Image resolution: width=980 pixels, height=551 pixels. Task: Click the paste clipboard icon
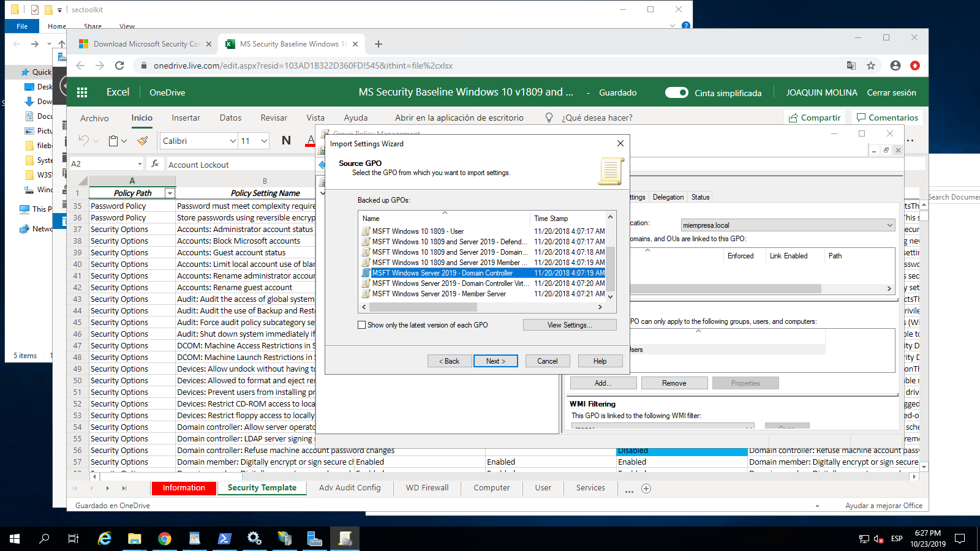click(x=113, y=141)
